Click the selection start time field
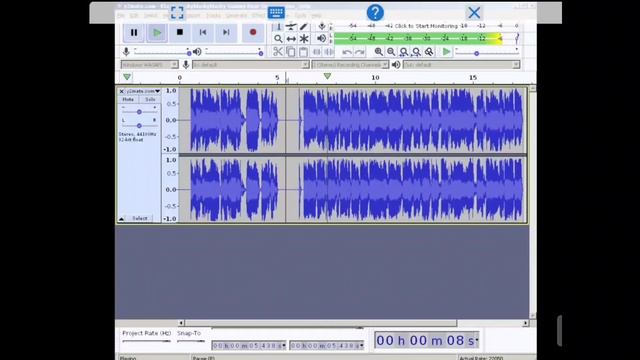This screenshot has width=640, height=360. point(249,346)
